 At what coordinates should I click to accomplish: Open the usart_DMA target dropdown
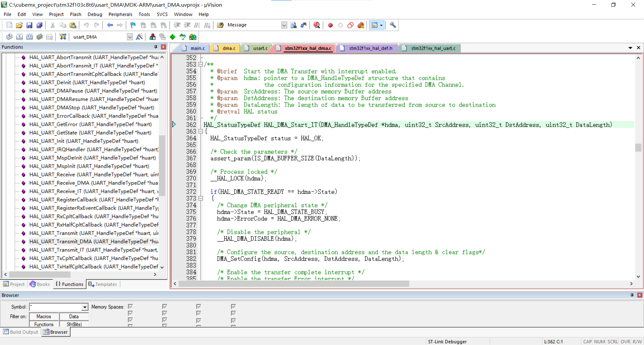click(129, 37)
